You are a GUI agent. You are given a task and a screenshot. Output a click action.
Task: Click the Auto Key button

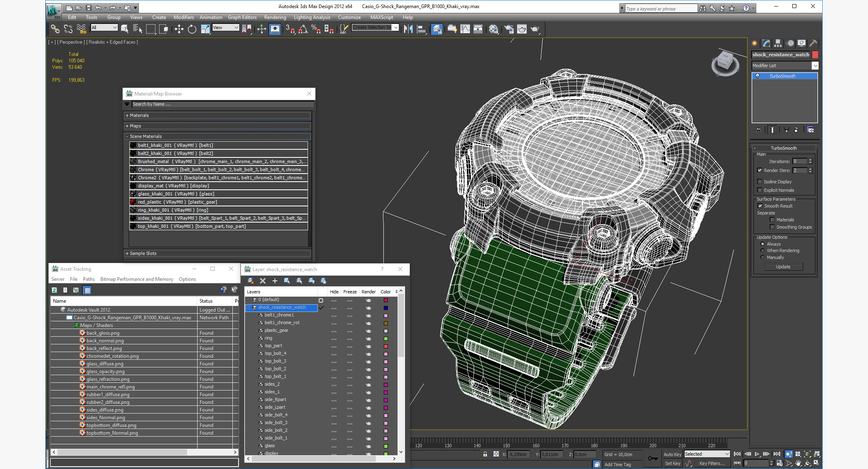pos(672,454)
